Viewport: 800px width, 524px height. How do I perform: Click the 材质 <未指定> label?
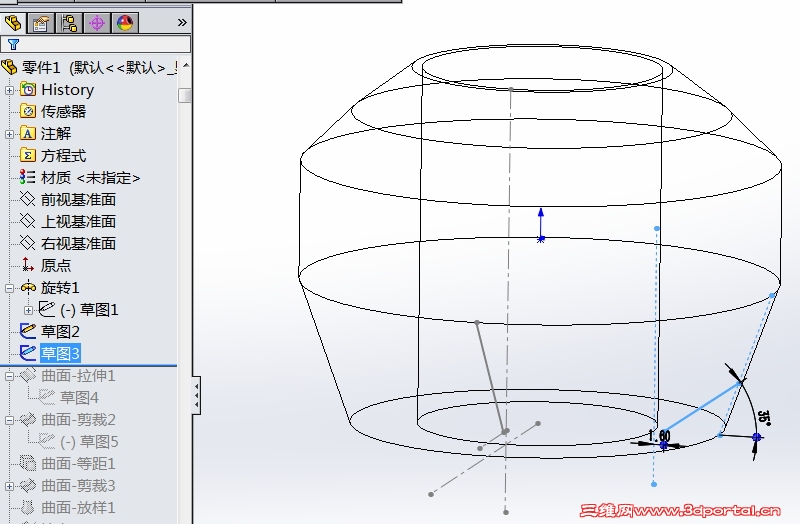(90, 178)
